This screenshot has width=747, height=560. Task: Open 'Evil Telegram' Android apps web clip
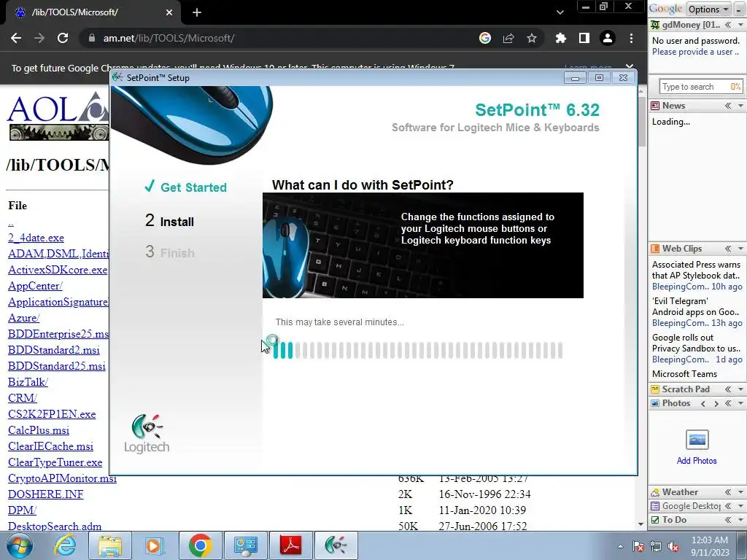(x=695, y=307)
